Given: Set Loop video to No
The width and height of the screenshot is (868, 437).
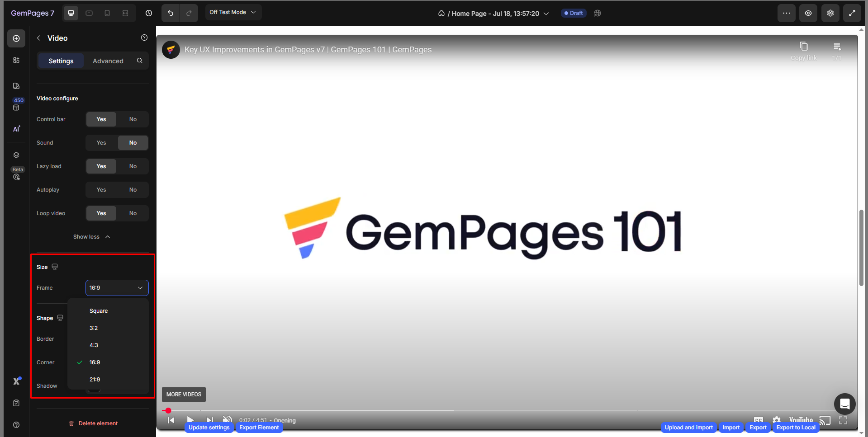Looking at the screenshot, I should tap(133, 213).
